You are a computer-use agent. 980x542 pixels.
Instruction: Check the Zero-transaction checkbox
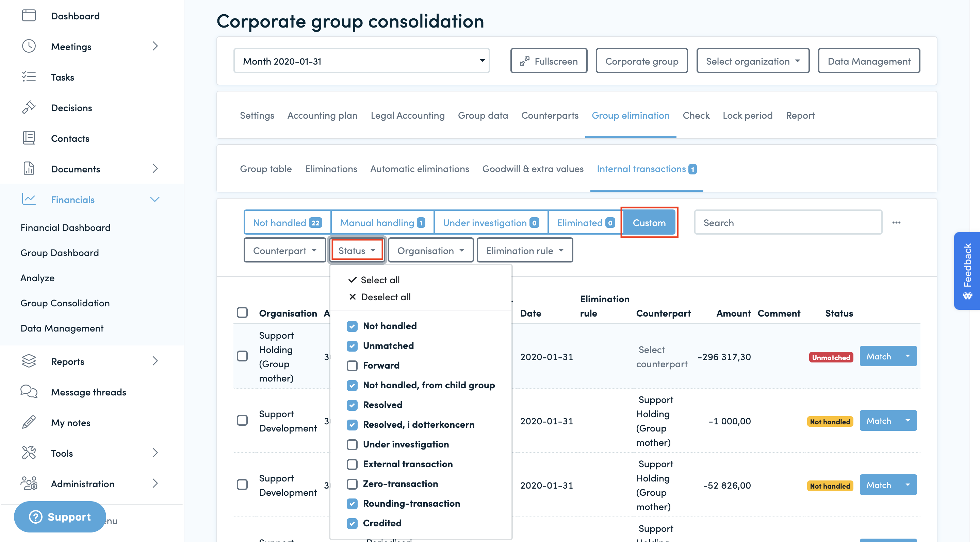352,484
